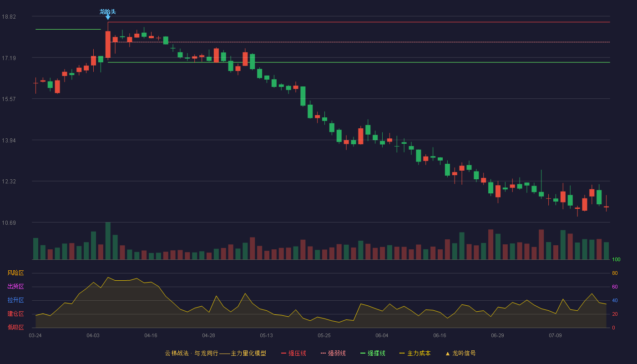This screenshot has height=364, width=637.
Task: Click the 04-16 date label
Action: [151, 335]
